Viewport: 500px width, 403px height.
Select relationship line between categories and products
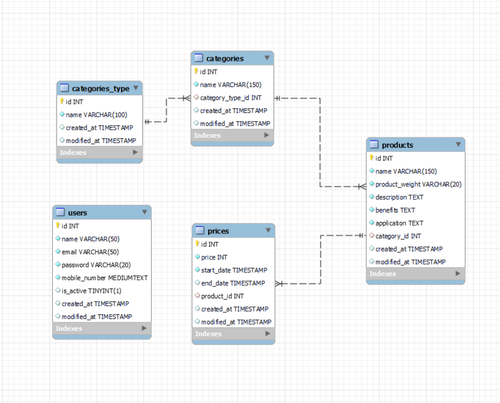click(320, 143)
